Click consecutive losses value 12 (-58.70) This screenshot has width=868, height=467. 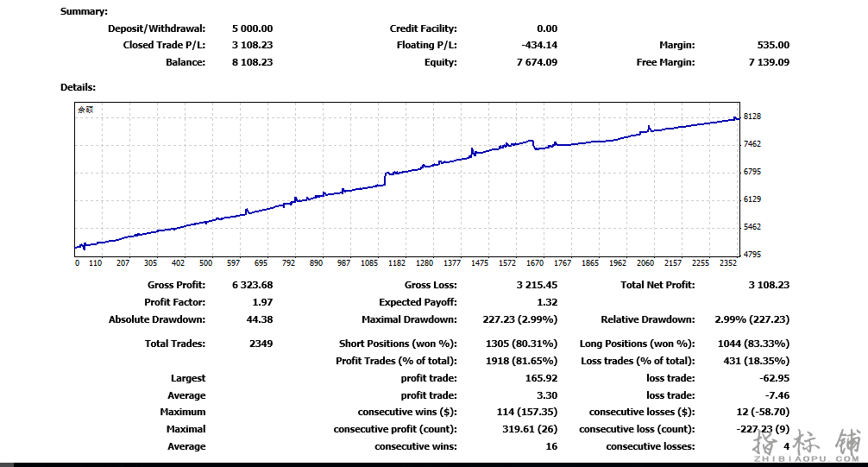coord(763,412)
